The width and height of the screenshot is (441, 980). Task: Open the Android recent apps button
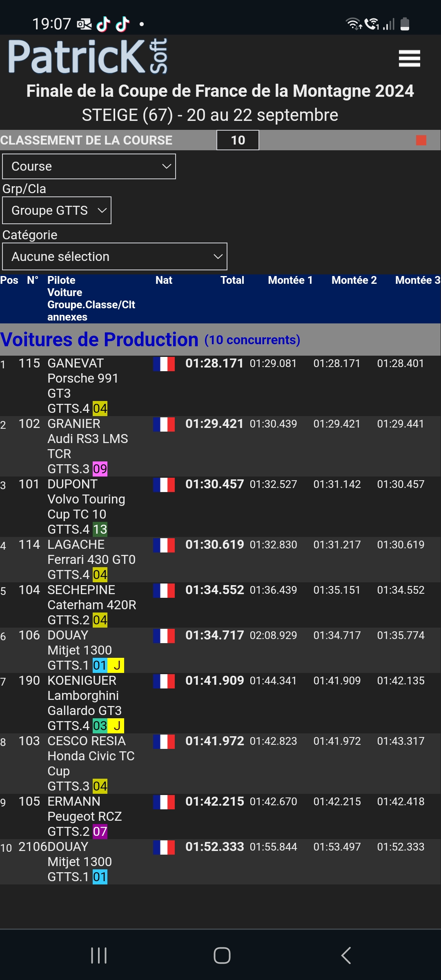click(x=99, y=955)
